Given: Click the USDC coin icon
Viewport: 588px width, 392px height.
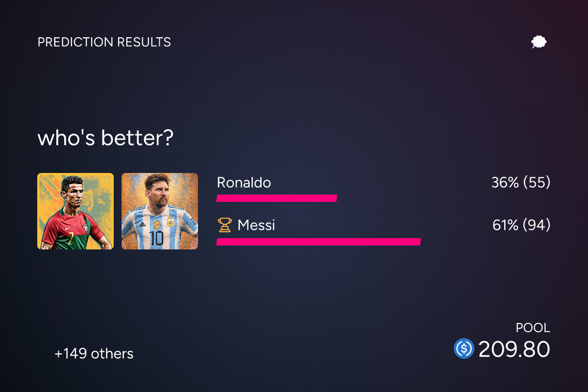Looking at the screenshot, I should pos(464,349).
